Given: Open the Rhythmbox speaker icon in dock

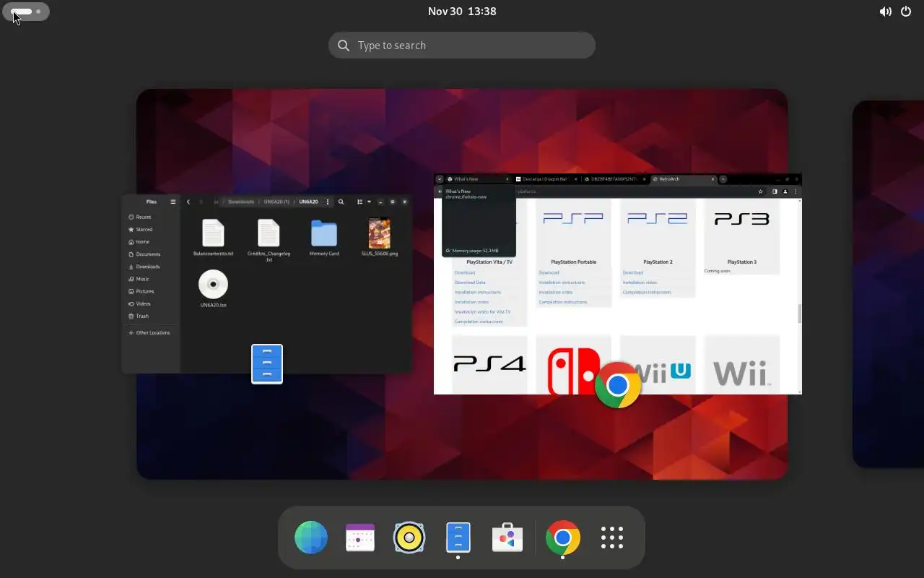Looking at the screenshot, I should click(409, 538).
